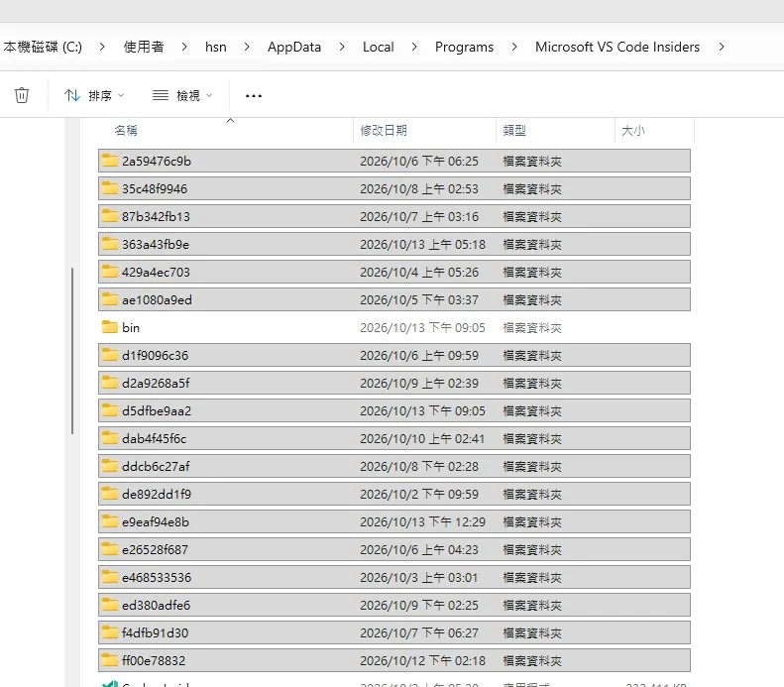Click folder icon of de892dd1f9
The width and height of the screenshot is (784, 687).
coord(109,494)
